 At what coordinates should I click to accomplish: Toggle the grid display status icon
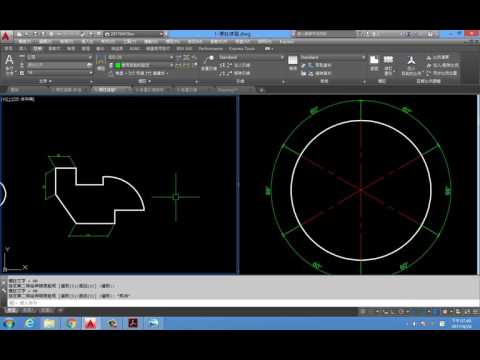coord(363,311)
